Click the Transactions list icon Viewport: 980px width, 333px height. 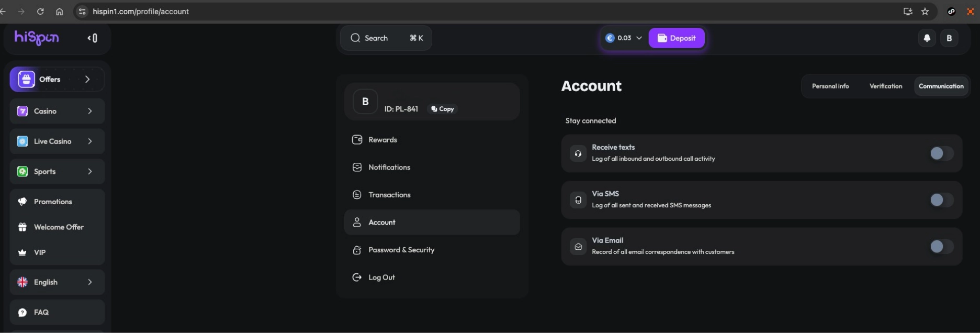357,195
